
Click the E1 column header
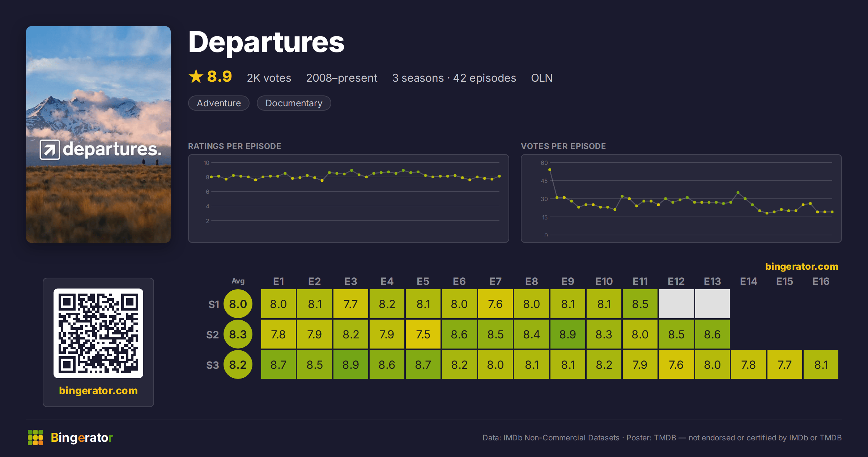[278, 281]
